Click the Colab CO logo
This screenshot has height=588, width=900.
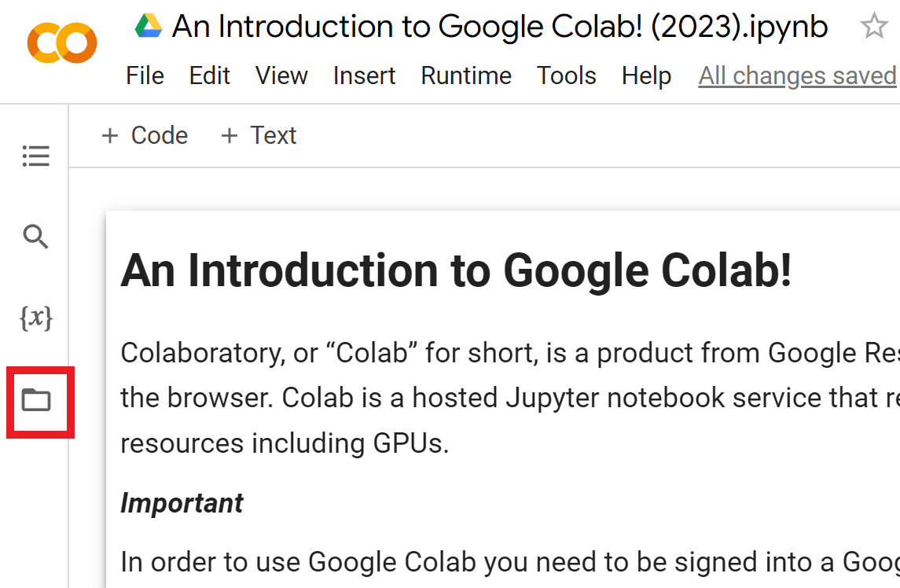(x=62, y=42)
